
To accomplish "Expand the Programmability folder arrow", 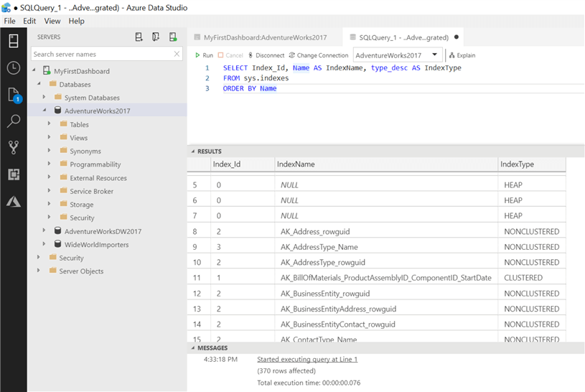I will [50, 164].
